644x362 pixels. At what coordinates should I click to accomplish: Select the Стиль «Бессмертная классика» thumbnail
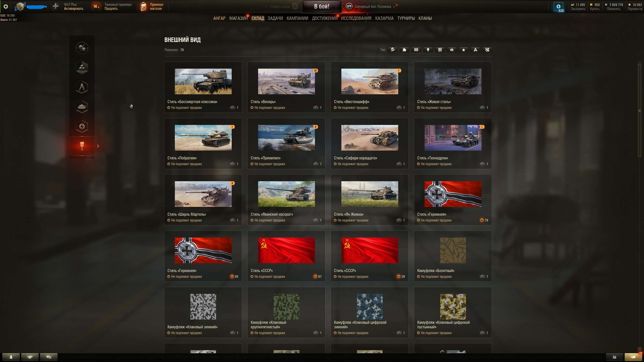coord(203,81)
